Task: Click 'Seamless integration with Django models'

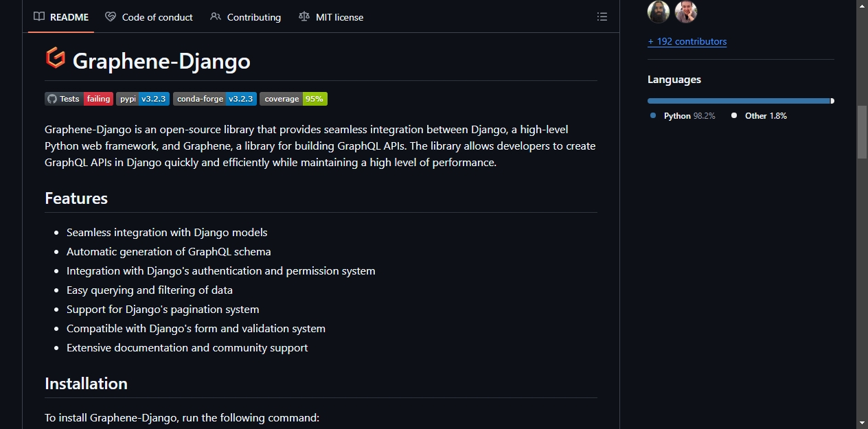Action: coord(167,233)
